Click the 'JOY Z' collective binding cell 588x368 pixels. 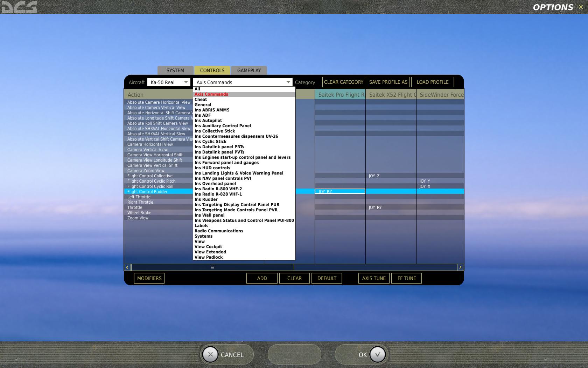coord(391,176)
